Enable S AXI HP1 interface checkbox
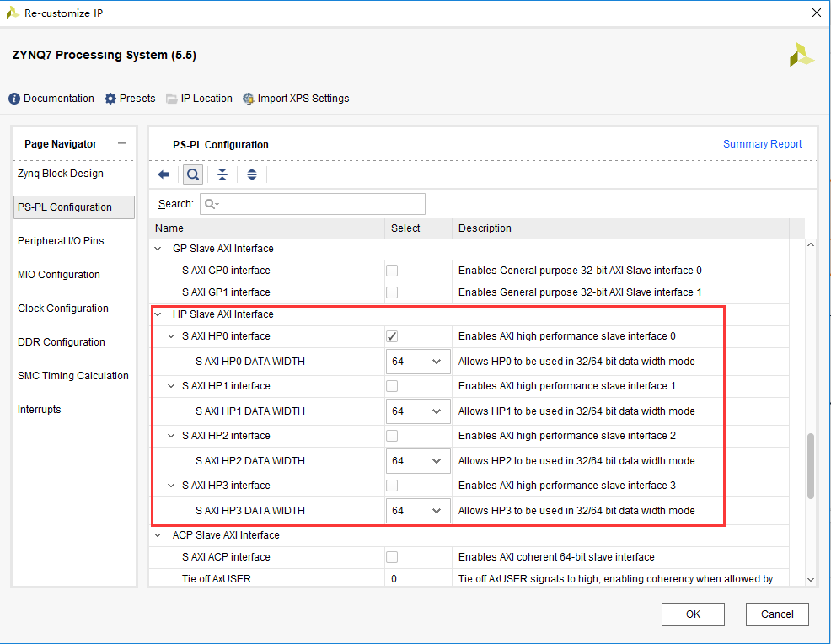This screenshot has height=644, width=831. pyautogui.click(x=392, y=386)
